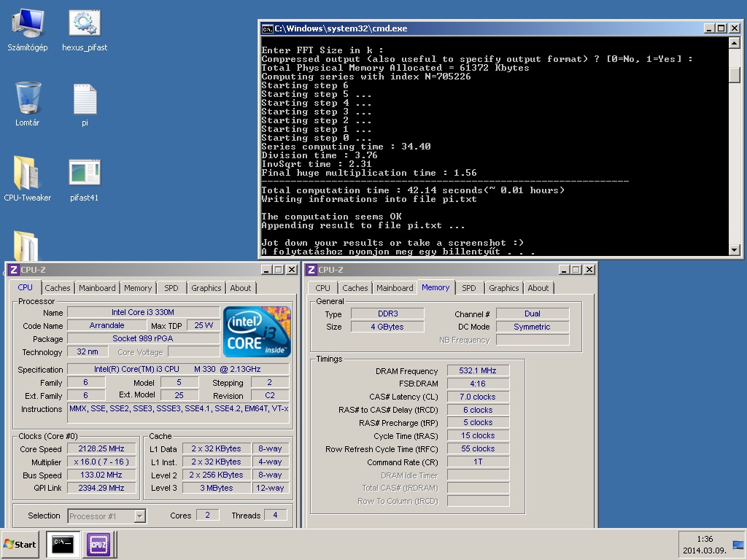Click the right CPU-Z window title icon
Screen dimensions: 747x560
pos(311,270)
